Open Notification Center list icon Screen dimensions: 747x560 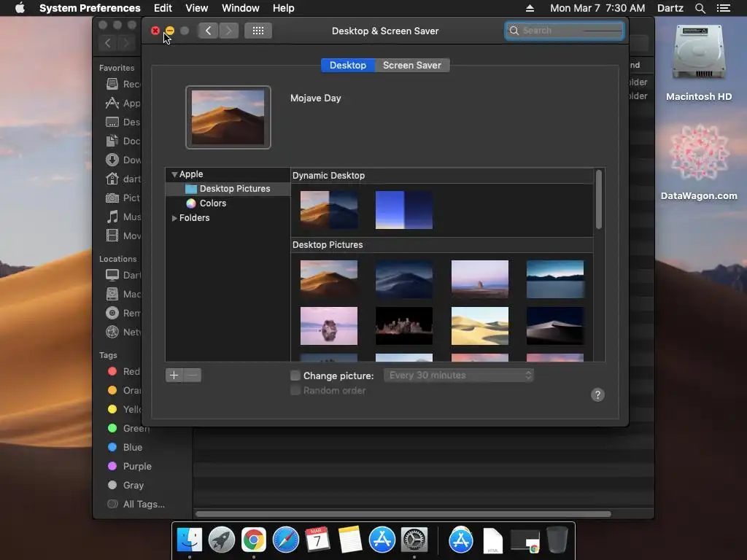(723, 8)
